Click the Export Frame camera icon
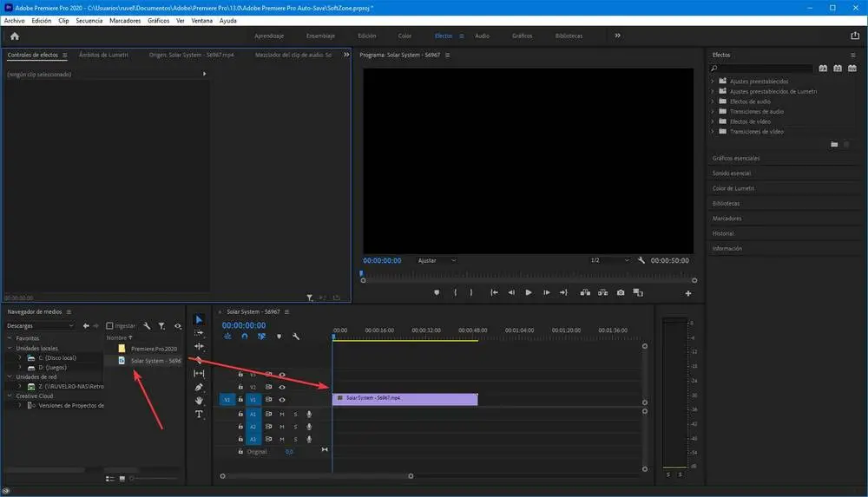The width and height of the screenshot is (868, 497). (621, 293)
